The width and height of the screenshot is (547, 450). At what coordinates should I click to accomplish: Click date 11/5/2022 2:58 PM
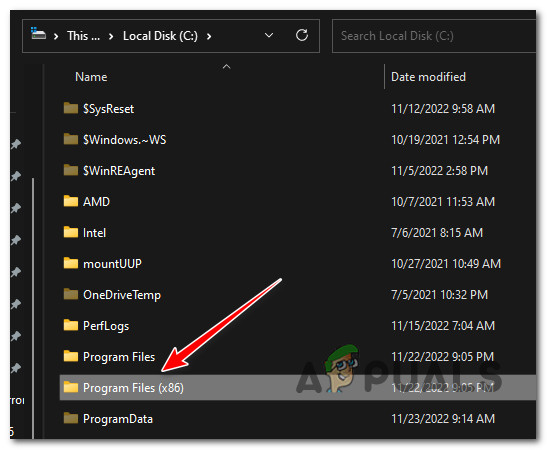[439, 171]
